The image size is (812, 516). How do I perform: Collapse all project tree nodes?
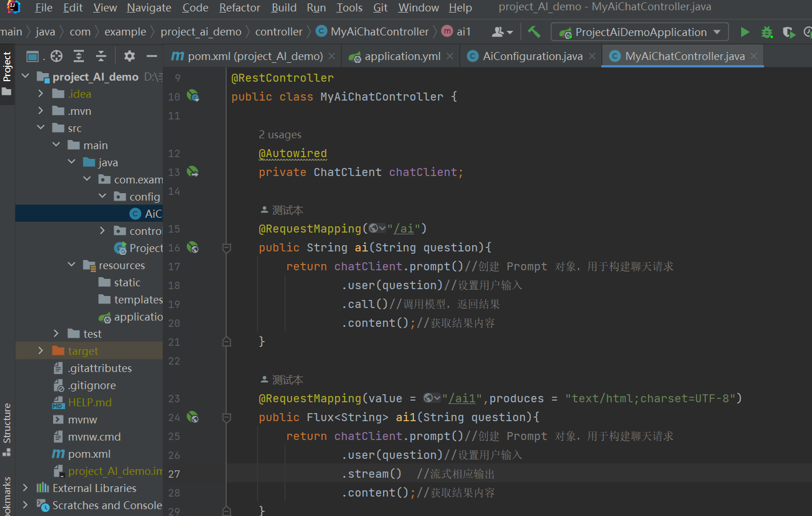pyautogui.click(x=101, y=56)
